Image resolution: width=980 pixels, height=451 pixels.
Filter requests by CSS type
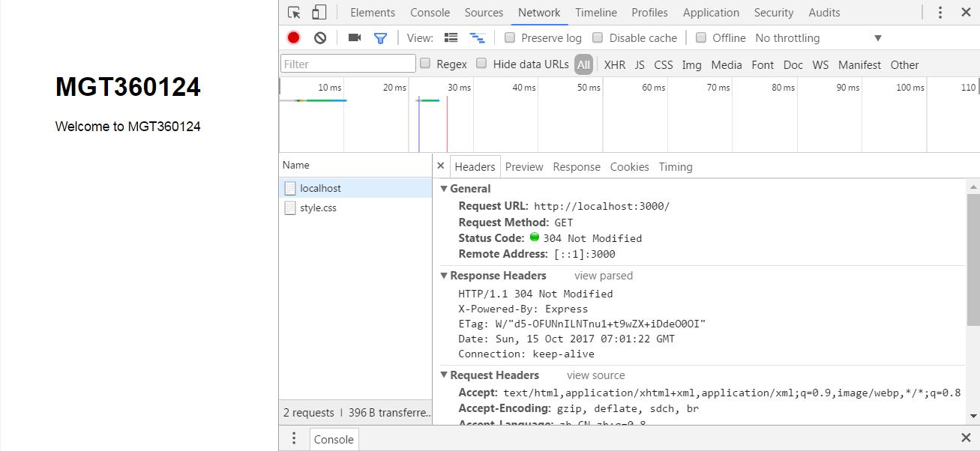click(x=664, y=64)
